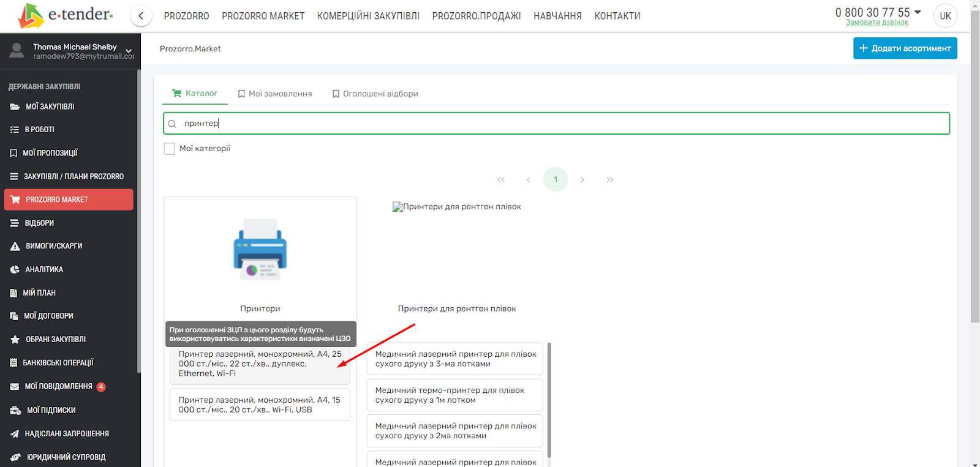
Task: Open the PROZORRO MARKET top menu item
Action: click(x=263, y=16)
